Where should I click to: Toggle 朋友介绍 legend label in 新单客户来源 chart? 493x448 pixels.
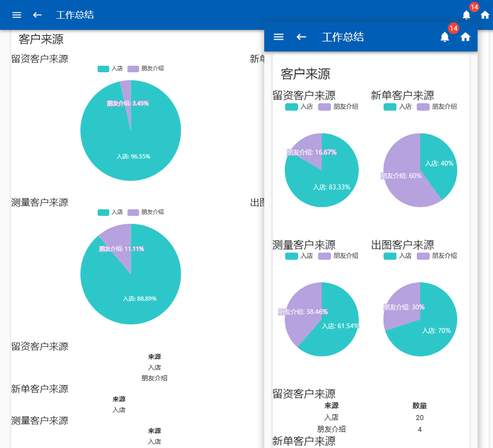coord(444,107)
